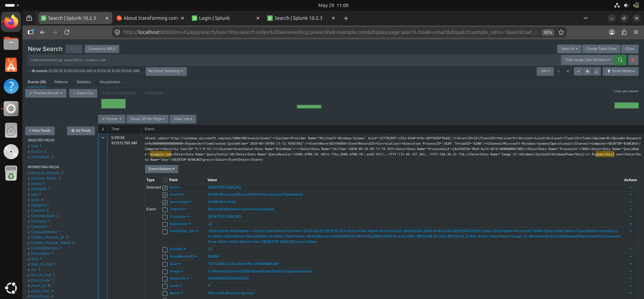The width and height of the screenshot is (644, 299).
Task: Open the Event Actions dropdown
Action: click(161, 169)
